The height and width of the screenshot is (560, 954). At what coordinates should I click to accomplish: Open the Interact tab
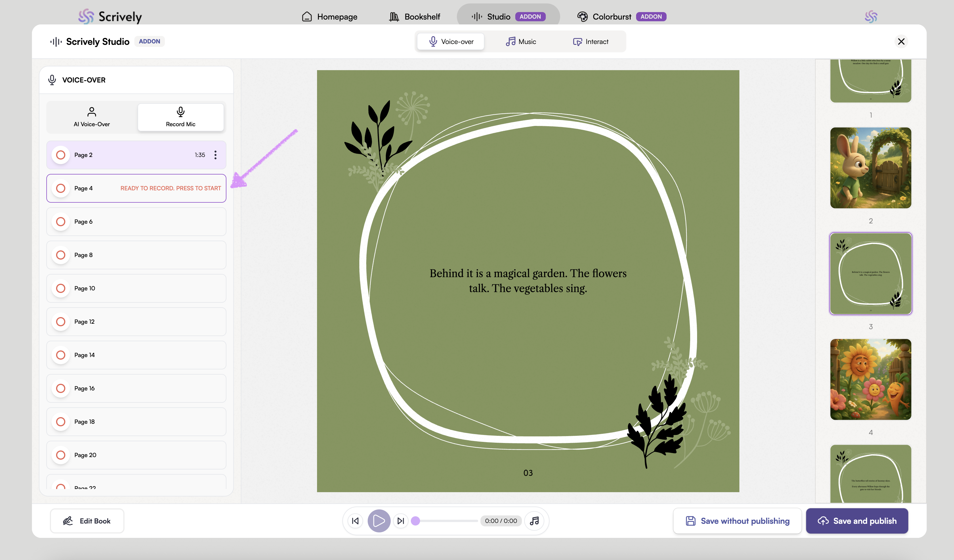pyautogui.click(x=591, y=42)
